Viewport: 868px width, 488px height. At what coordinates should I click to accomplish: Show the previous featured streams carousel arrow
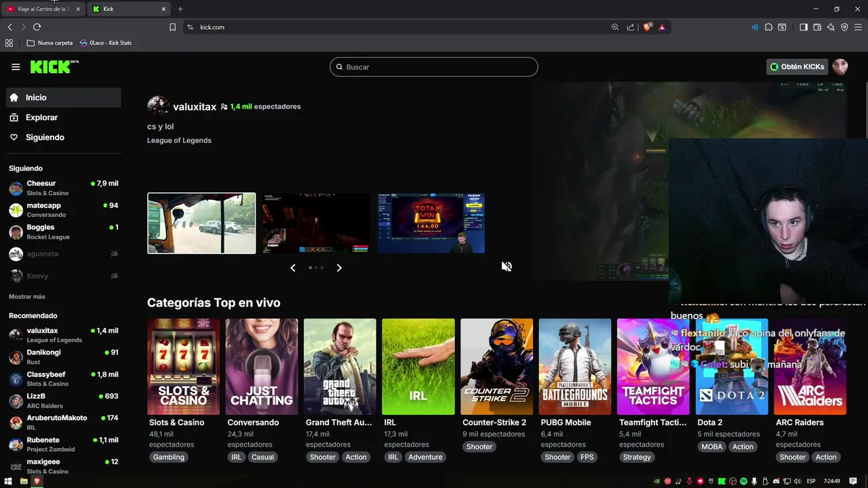click(293, 268)
